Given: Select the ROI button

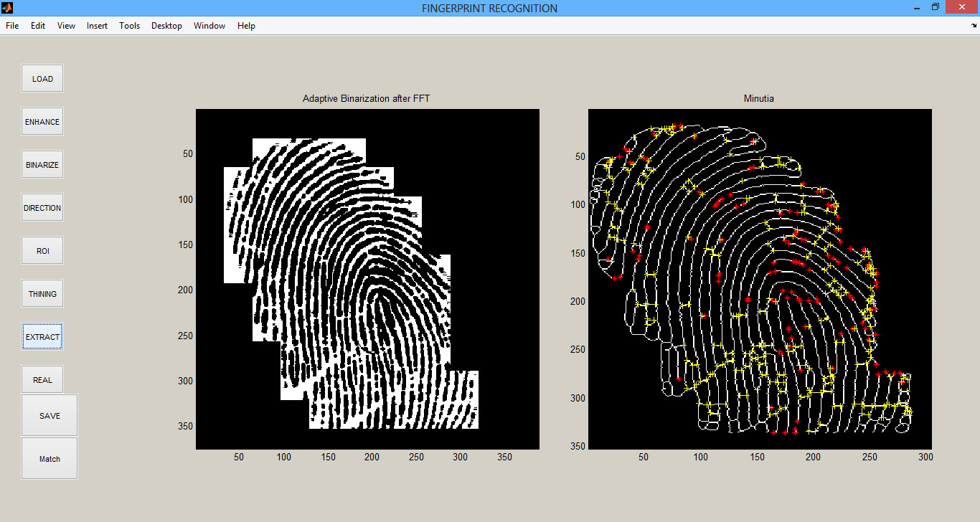Looking at the screenshot, I should tap(42, 251).
